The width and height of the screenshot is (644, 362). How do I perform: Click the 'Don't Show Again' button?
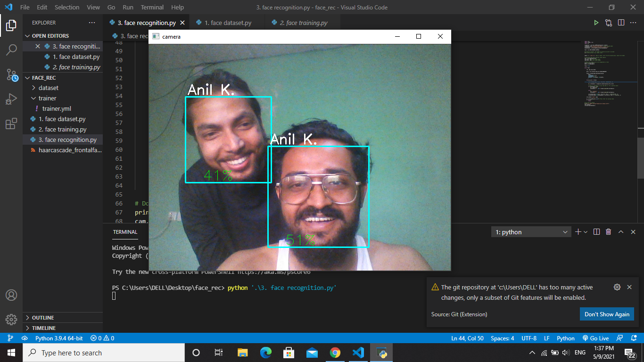(607, 314)
